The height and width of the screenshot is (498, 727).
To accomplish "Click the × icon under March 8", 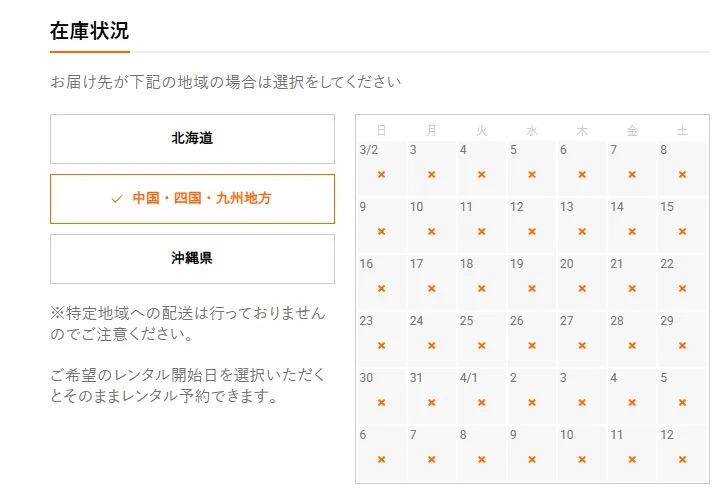I will [x=682, y=175].
